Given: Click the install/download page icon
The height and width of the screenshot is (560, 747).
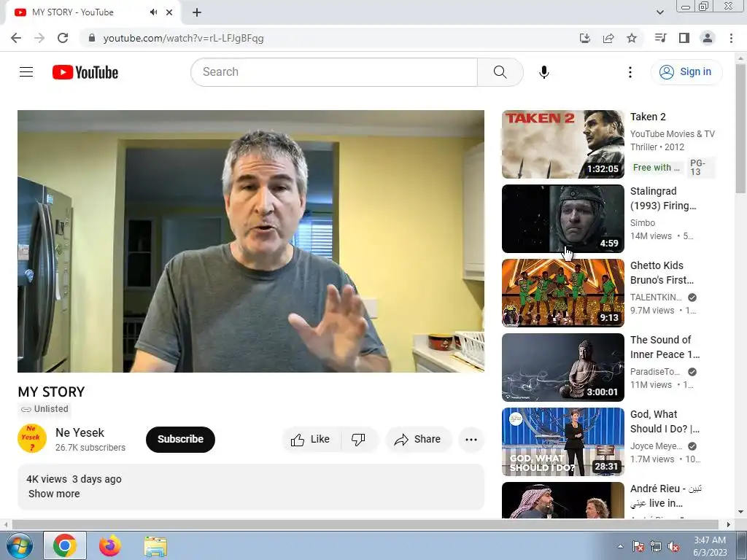Looking at the screenshot, I should coord(584,38).
